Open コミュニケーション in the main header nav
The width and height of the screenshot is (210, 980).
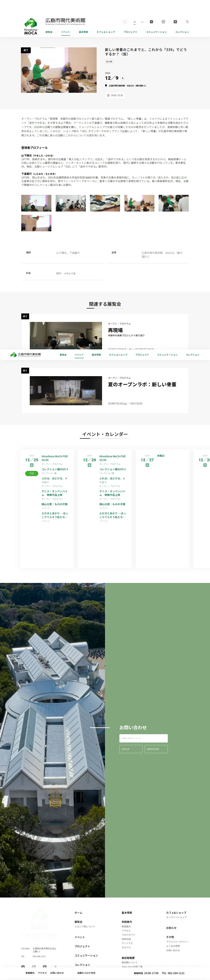(x=156, y=32)
